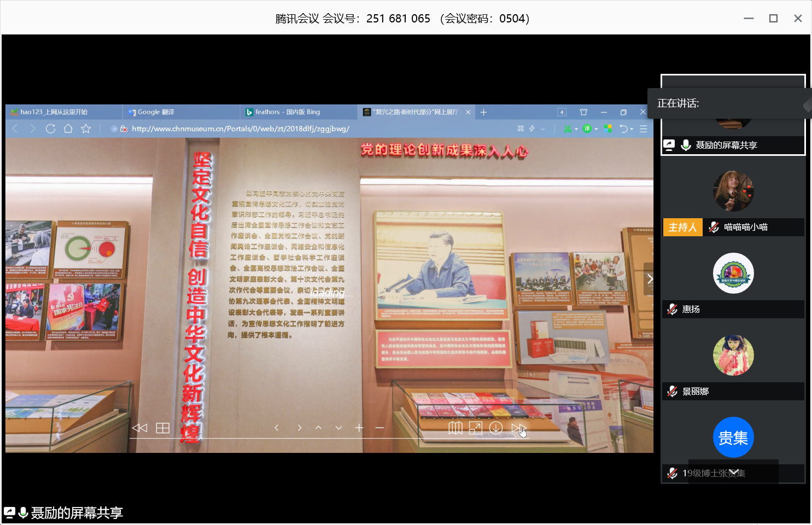Open the browser hamburger menu
Viewport: 812px width, 525px height.
point(643,129)
